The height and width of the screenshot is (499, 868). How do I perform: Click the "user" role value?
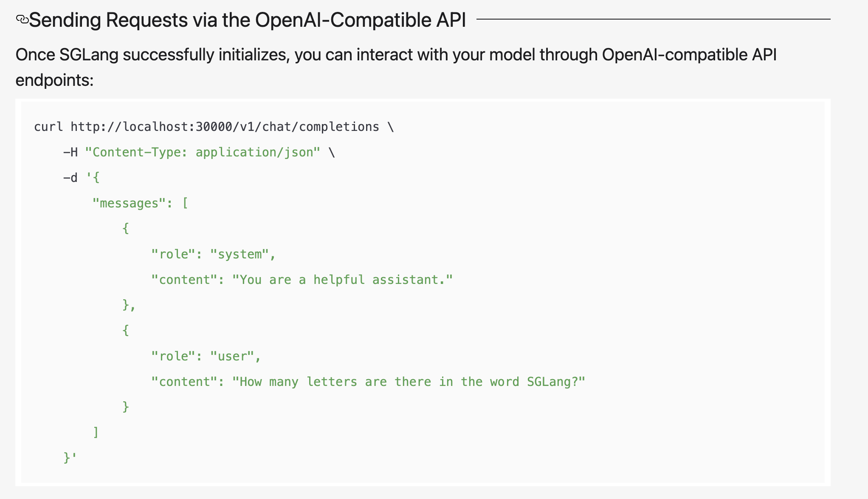(232, 356)
